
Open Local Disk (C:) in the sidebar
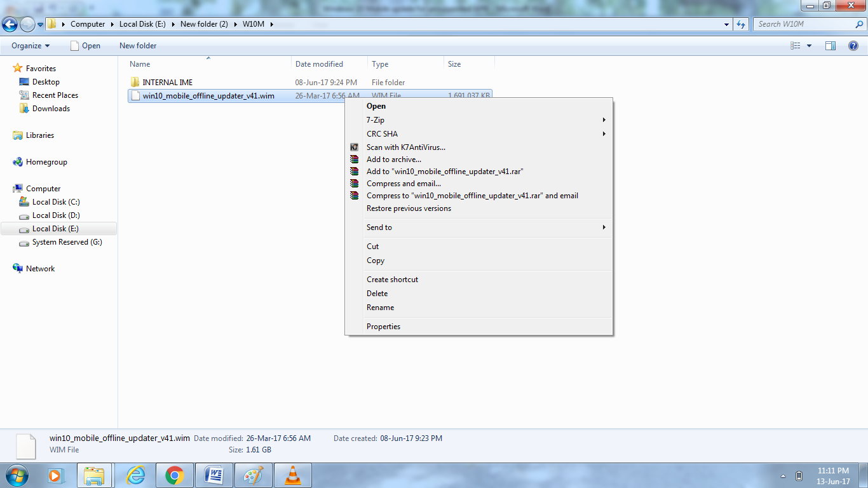click(x=56, y=202)
